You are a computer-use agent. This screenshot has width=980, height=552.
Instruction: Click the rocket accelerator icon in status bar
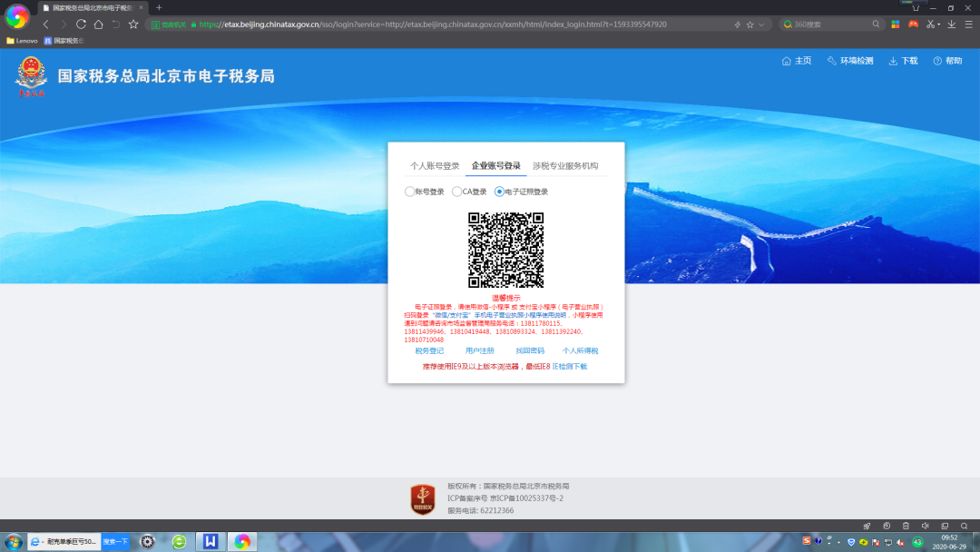tap(867, 526)
